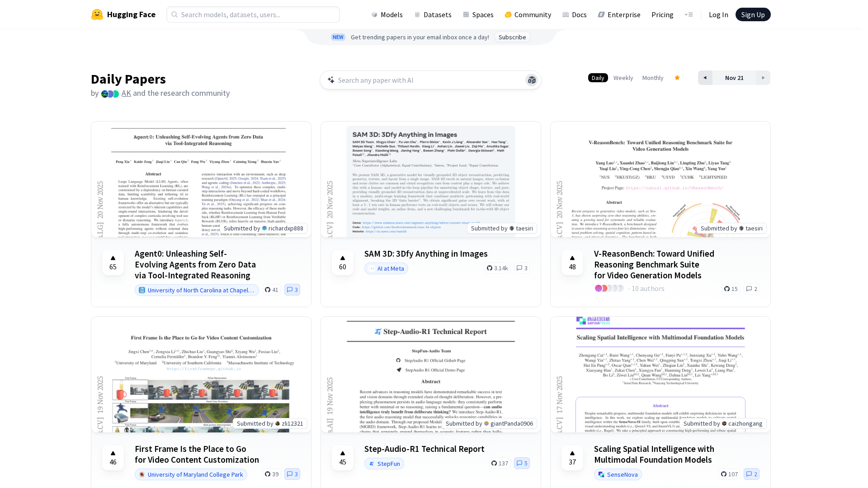This screenshot has height=488, width=868.
Task: Click the Subscribe button
Action: point(512,37)
